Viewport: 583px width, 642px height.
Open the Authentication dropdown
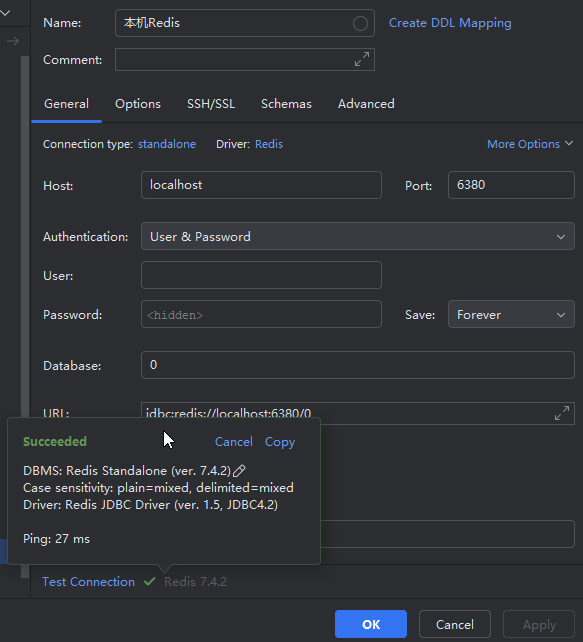click(x=357, y=236)
